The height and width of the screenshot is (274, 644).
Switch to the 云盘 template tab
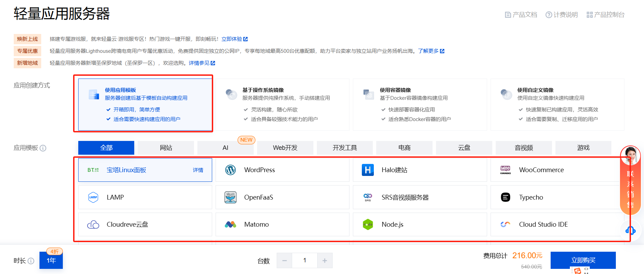464,148
